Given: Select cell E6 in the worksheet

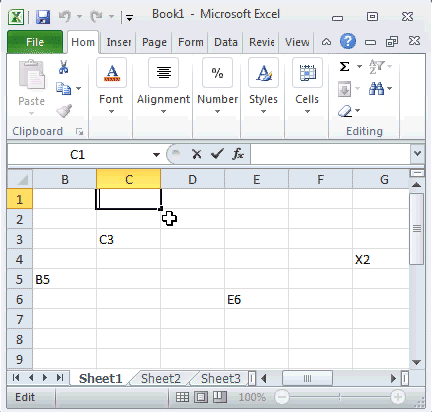Looking at the screenshot, I should (x=257, y=299).
